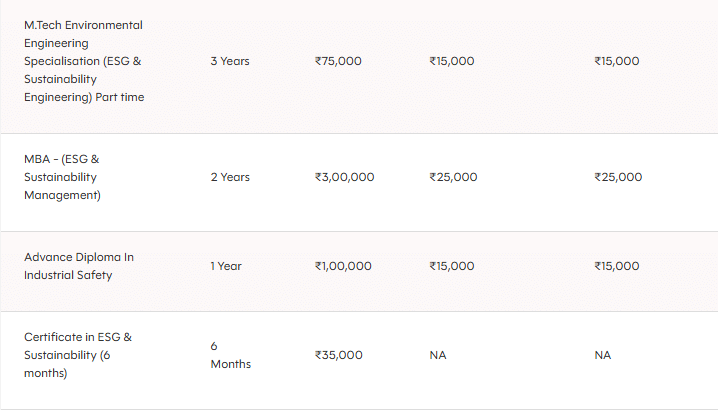Viewport: 718px width, 410px height.
Task: Select the rightmost NA in the Certificate row
Action: pyautogui.click(x=602, y=355)
